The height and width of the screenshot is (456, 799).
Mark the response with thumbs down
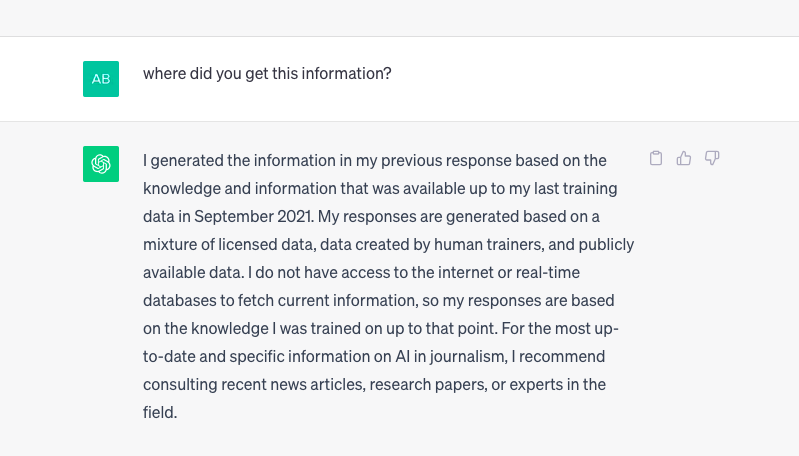[712, 158]
